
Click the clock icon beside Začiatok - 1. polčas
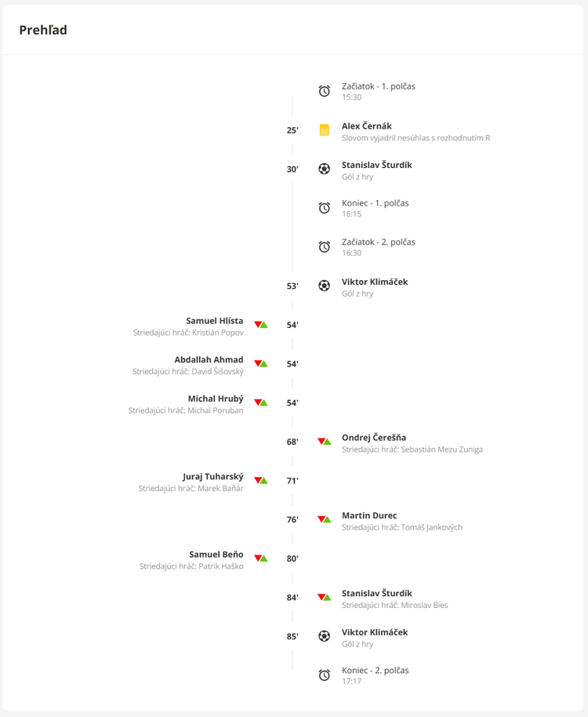click(x=324, y=91)
